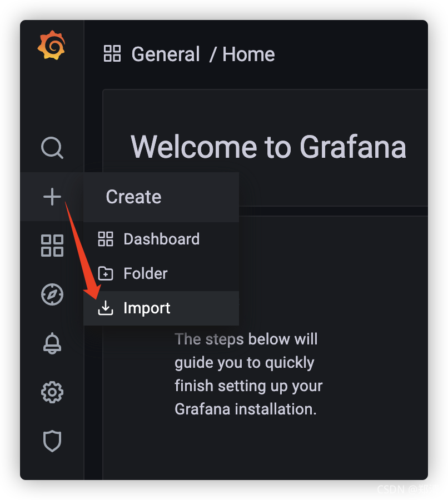Click the Home breadcrumb title
448x500 pixels.
(248, 54)
